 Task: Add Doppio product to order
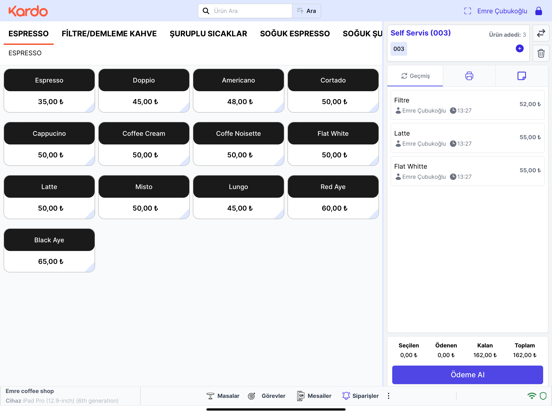144,91
